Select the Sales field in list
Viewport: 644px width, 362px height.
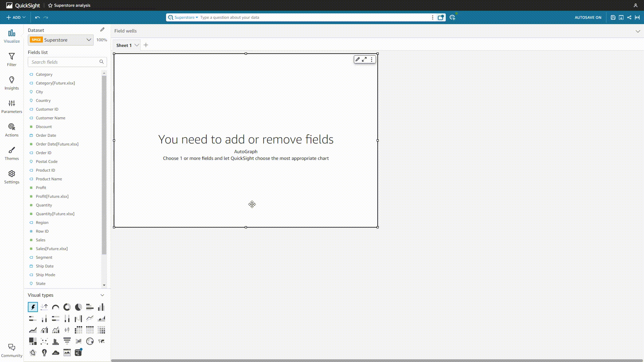[x=40, y=240]
